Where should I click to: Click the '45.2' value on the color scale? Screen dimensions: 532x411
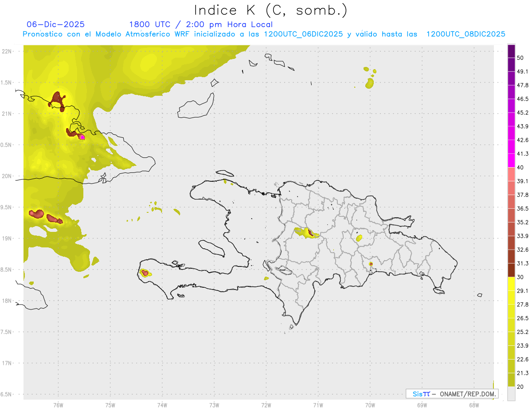[x=523, y=113]
